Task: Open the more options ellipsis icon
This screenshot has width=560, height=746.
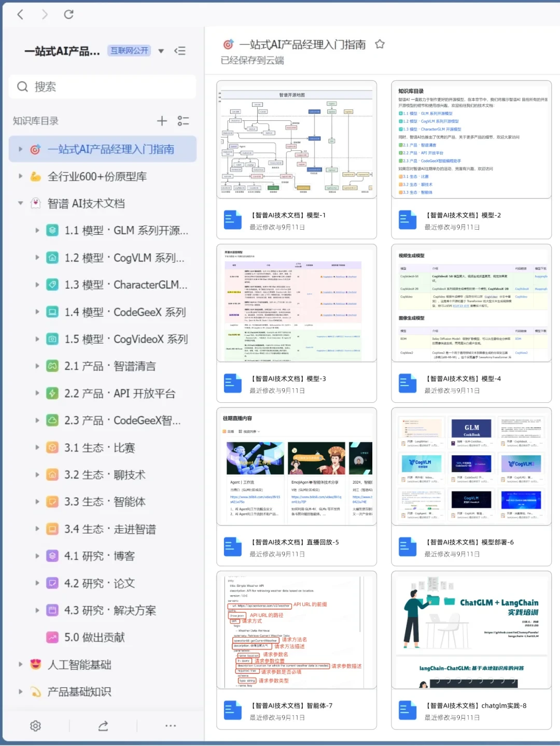Action: tap(170, 726)
